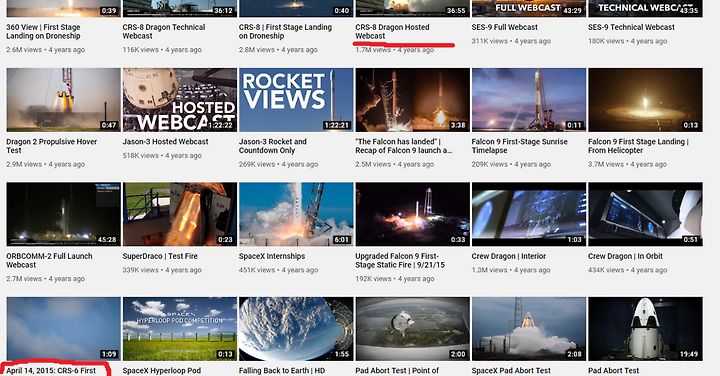Open Upgraded Falcon 9 First-Stage Static Fire title

pyautogui.click(x=400, y=260)
